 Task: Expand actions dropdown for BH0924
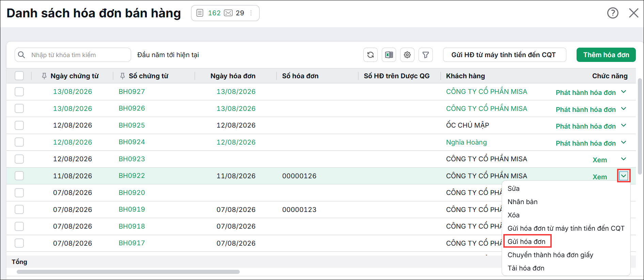click(624, 142)
